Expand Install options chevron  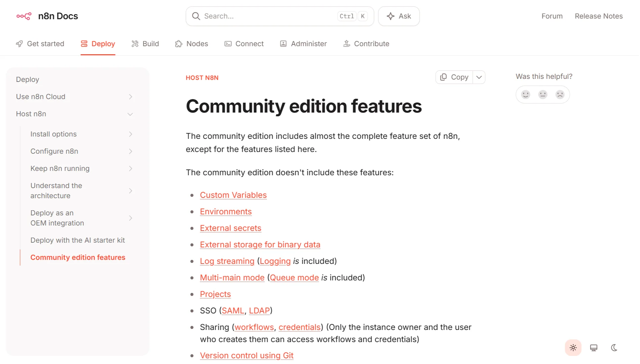click(130, 134)
